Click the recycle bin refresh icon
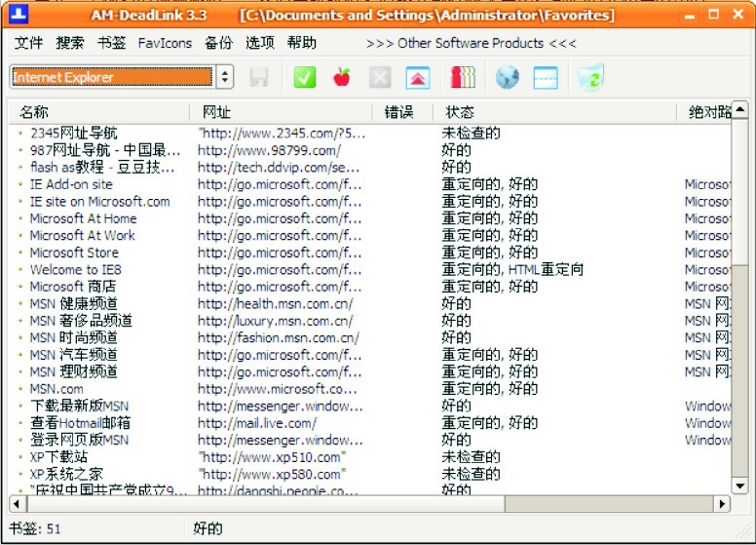The height and width of the screenshot is (545, 756). pyautogui.click(x=590, y=77)
